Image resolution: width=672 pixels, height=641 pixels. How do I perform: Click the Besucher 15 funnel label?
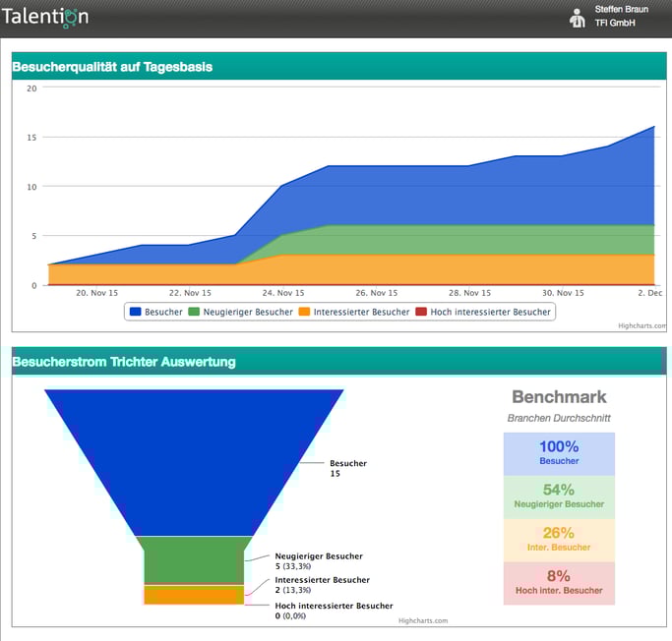[x=348, y=468]
